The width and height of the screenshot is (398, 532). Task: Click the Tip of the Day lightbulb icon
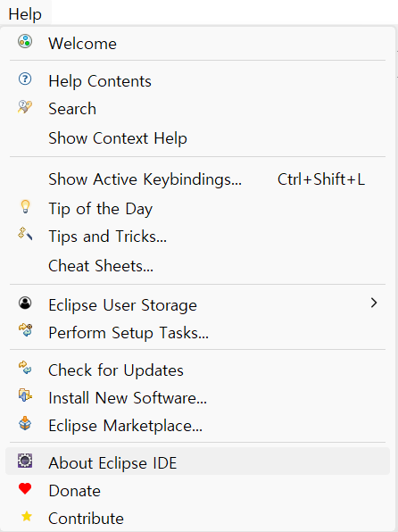pos(25,206)
